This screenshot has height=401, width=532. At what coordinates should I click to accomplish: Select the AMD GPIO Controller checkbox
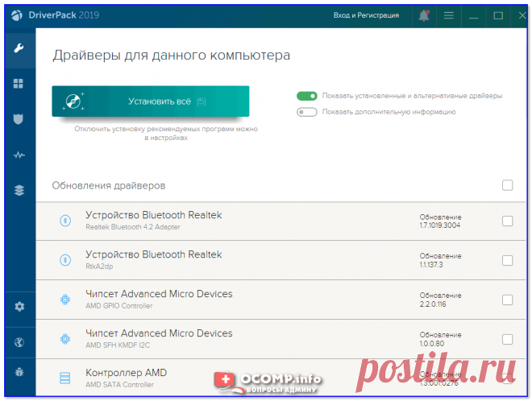coord(507,300)
